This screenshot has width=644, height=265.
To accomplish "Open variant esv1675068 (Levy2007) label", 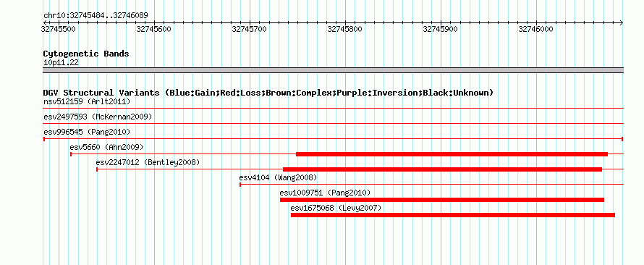I will tap(336, 208).
